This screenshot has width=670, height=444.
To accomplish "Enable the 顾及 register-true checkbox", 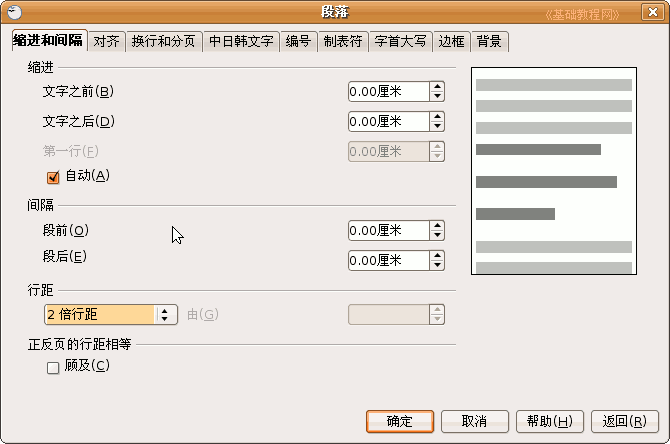I will [x=54, y=367].
